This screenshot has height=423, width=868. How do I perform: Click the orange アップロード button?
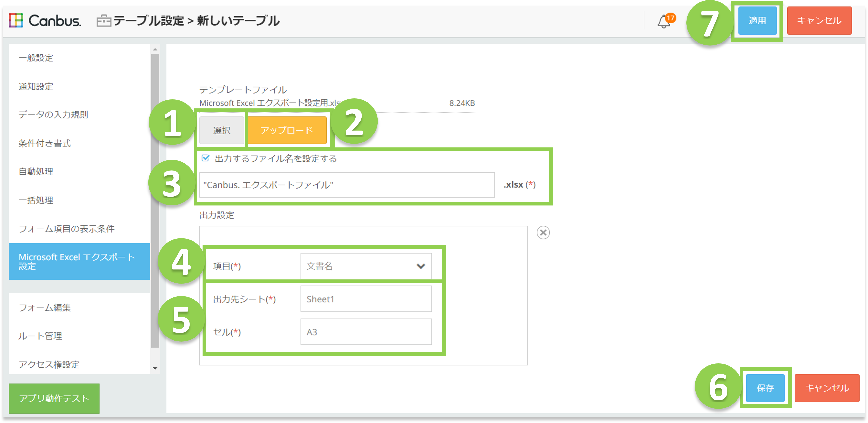(x=287, y=130)
